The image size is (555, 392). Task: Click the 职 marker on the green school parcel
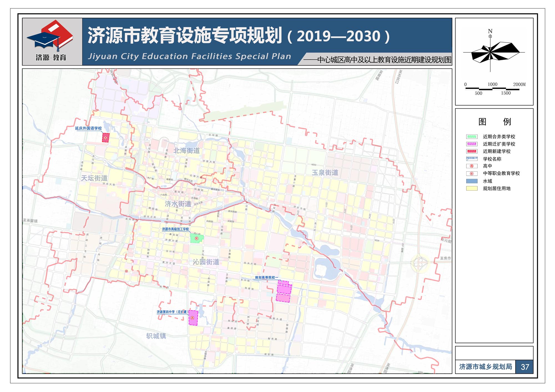coord(197,238)
